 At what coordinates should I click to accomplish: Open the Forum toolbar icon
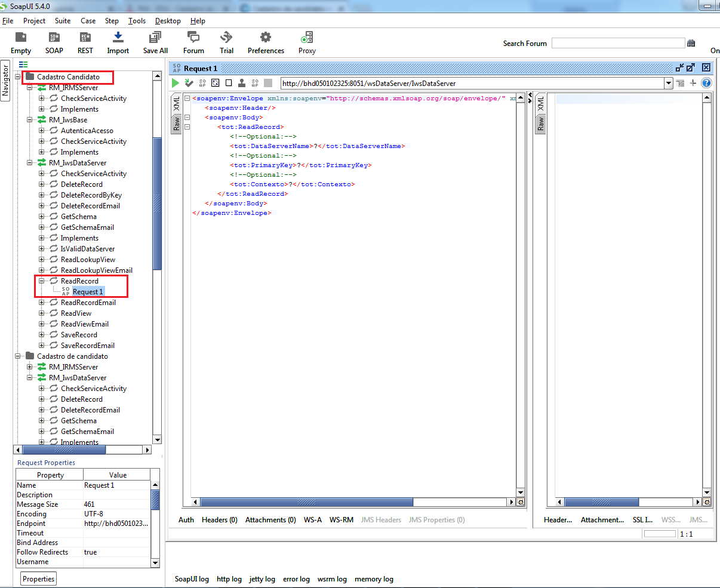click(x=193, y=37)
